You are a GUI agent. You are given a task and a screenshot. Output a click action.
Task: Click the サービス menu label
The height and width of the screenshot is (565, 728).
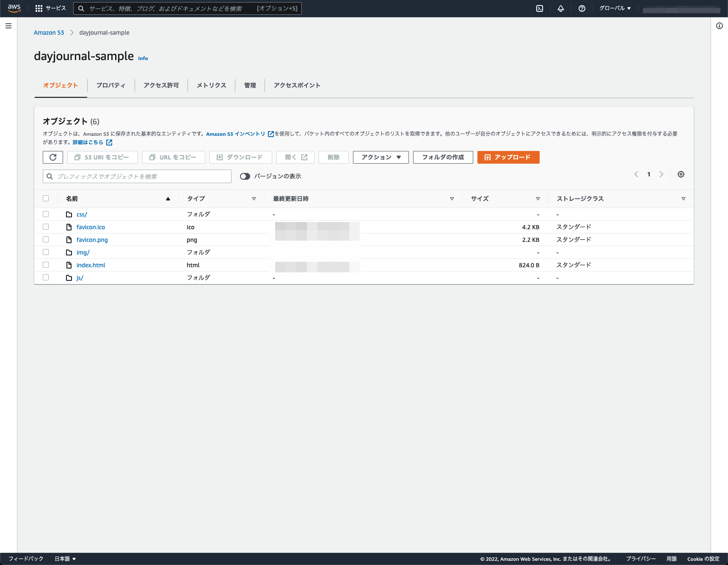[x=56, y=8]
